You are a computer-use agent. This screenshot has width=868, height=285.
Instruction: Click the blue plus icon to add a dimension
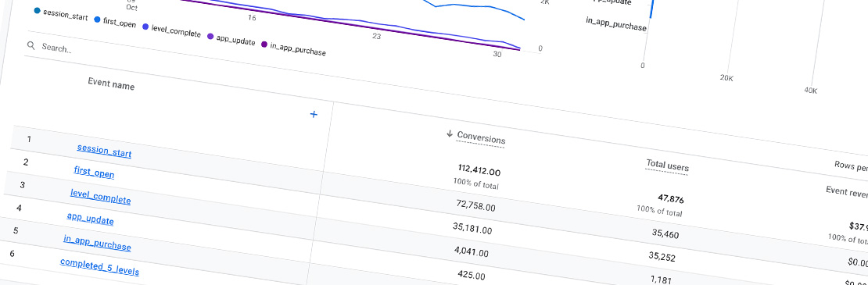tap(314, 114)
